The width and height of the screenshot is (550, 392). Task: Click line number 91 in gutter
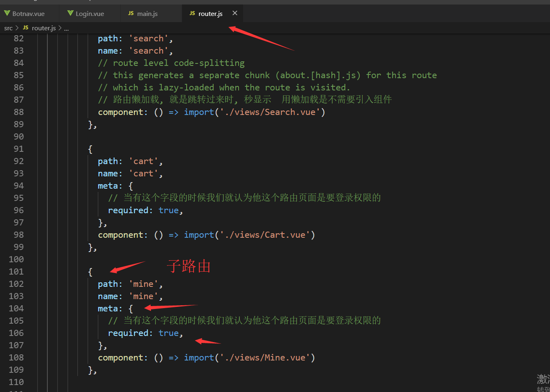pos(19,149)
